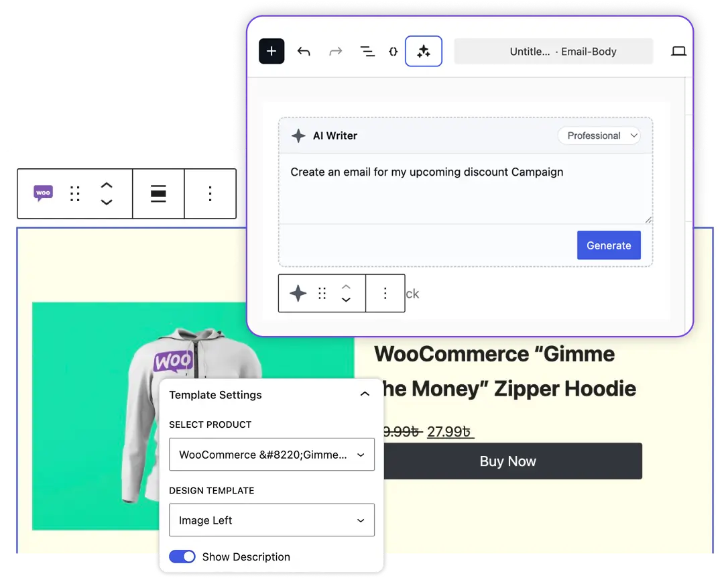Move the AI block up

click(x=346, y=287)
